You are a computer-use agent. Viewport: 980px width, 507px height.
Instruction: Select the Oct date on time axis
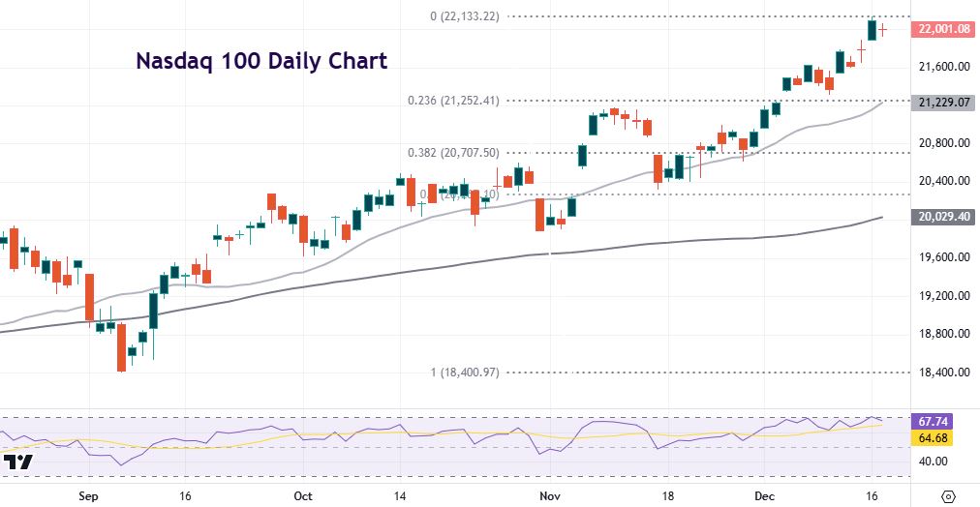(x=302, y=494)
